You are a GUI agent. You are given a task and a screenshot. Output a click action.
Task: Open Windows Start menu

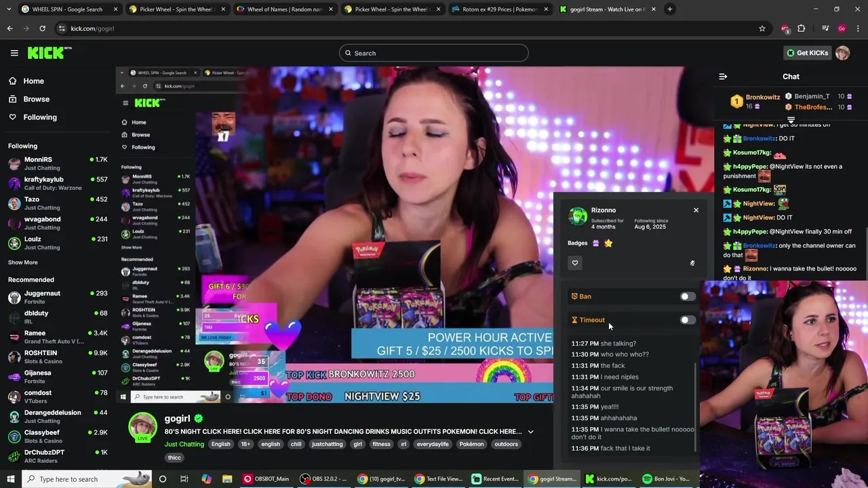click(x=10, y=479)
